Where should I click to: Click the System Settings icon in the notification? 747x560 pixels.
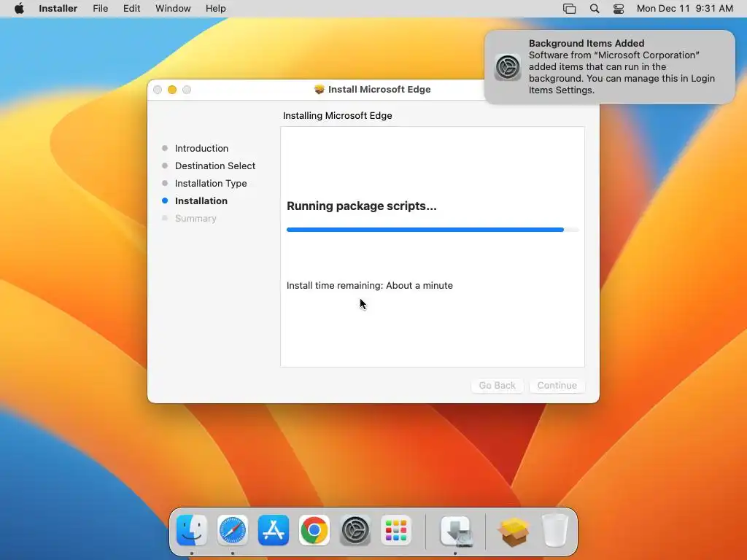pyautogui.click(x=508, y=66)
